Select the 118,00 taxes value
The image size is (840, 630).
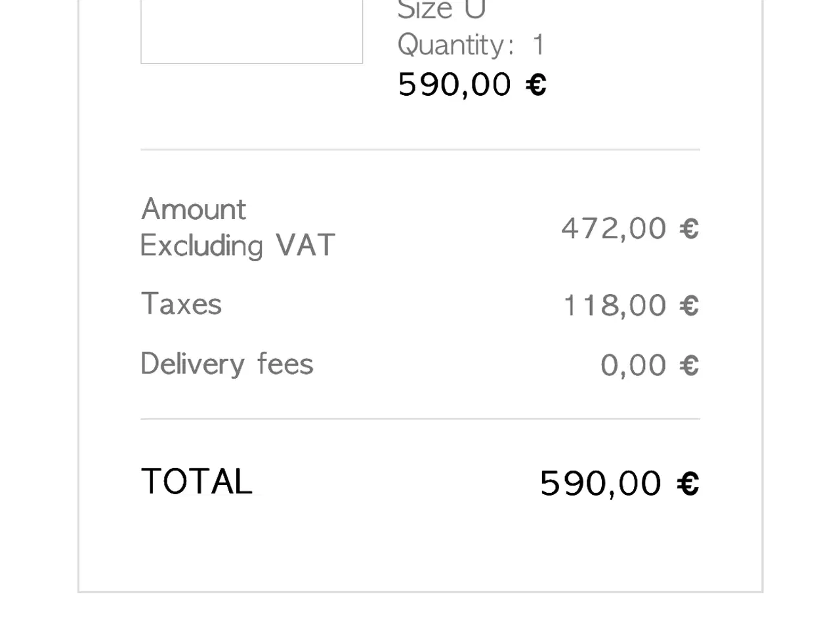[615, 306]
